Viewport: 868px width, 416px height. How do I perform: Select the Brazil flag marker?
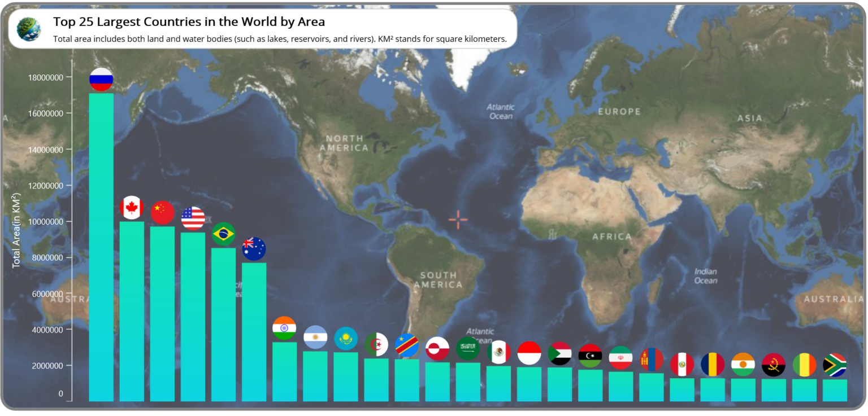tap(223, 233)
